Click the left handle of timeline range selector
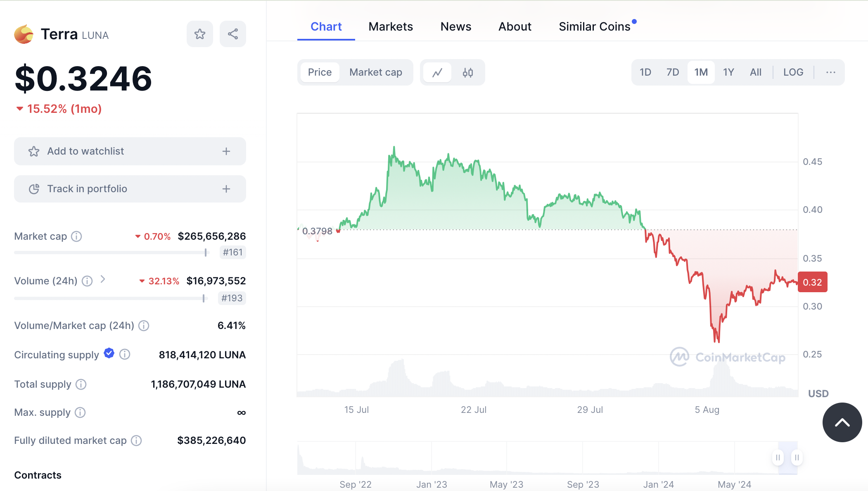The image size is (868, 491). point(778,458)
